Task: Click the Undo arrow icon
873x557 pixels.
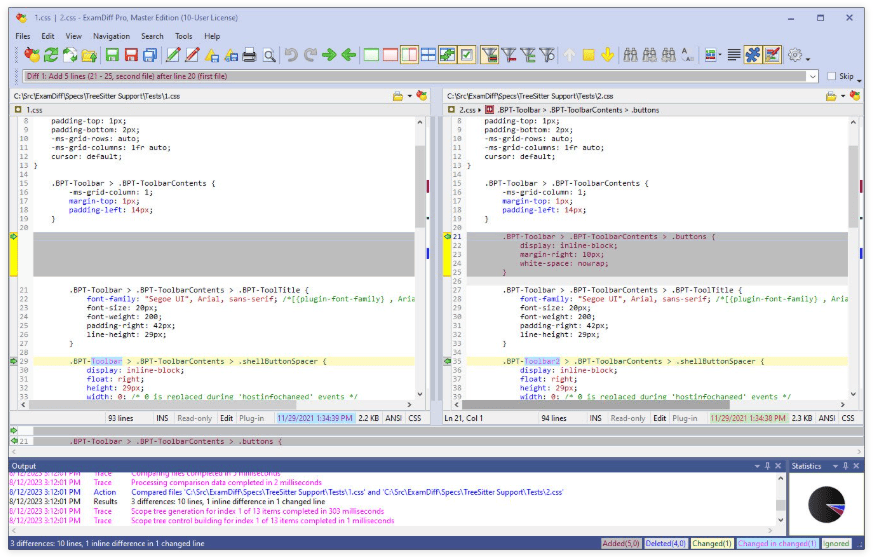Action: point(291,55)
